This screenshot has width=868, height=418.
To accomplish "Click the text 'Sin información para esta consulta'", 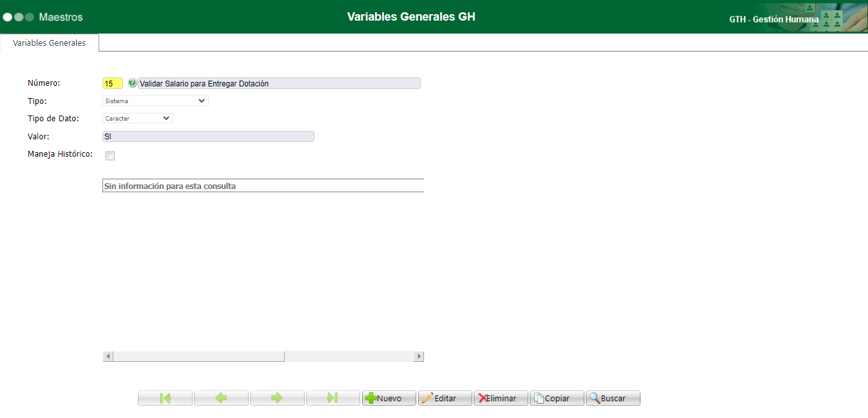I will coord(170,186).
